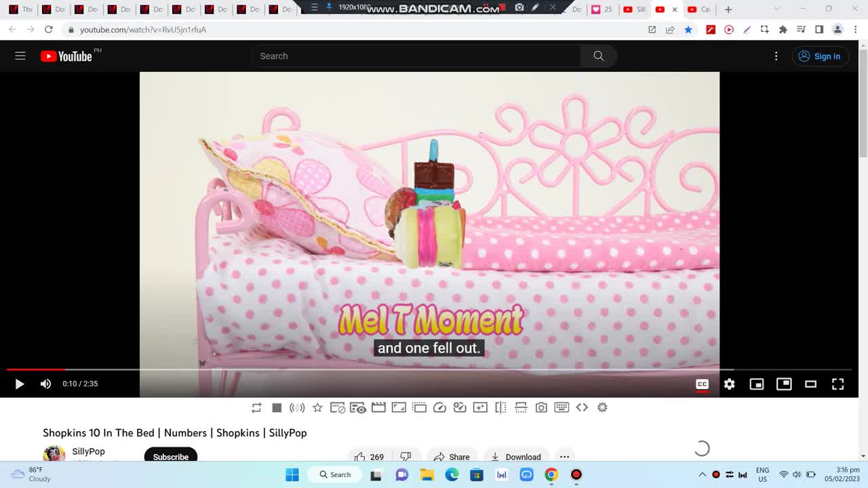Image resolution: width=868 pixels, height=488 pixels.
Task: Switch to the YouTube tab labeled 'Sill'
Action: click(633, 9)
